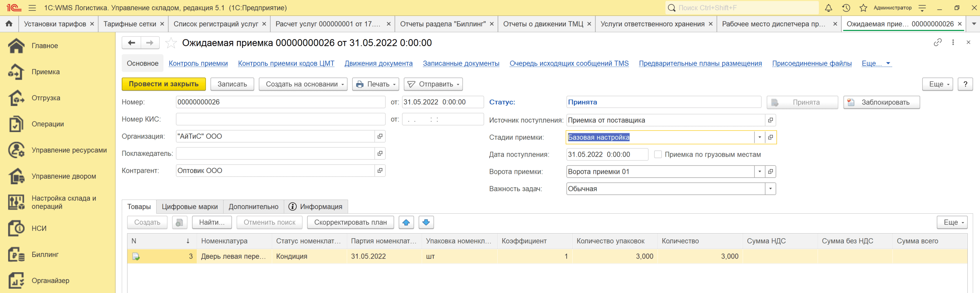Open the Важность задач dropdown
Image resolution: width=980 pixels, height=293 pixels.
(x=770, y=189)
